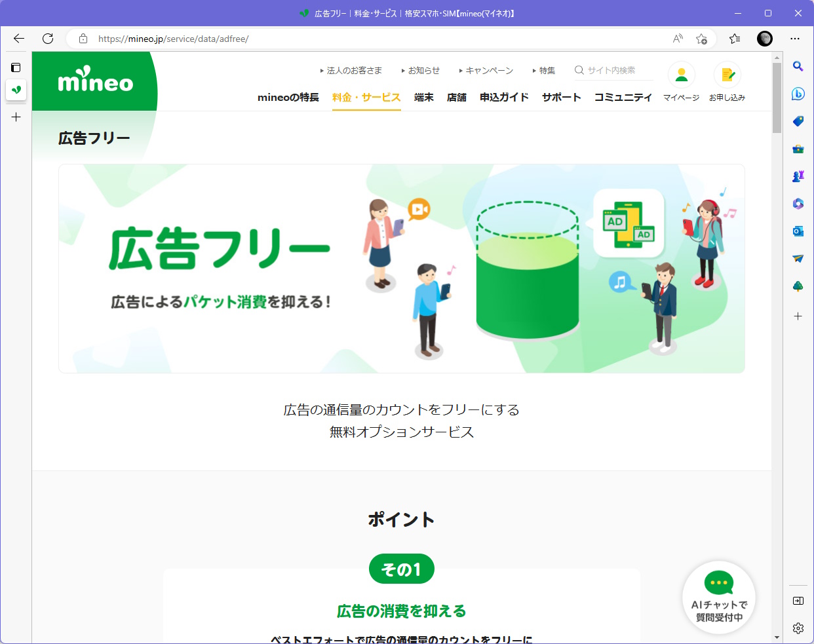Viewport: 814px width, 644px height.
Task: Click the その1 green badge
Action: click(x=402, y=569)
